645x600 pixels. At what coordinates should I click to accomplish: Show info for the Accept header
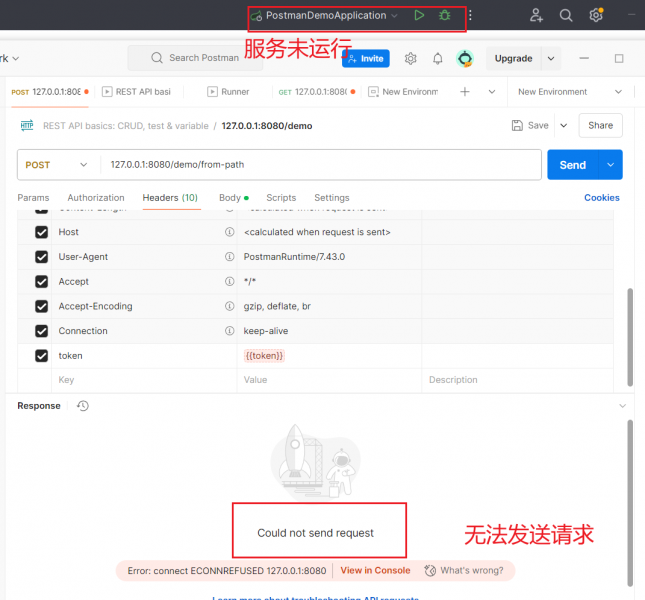pos(230,281)
